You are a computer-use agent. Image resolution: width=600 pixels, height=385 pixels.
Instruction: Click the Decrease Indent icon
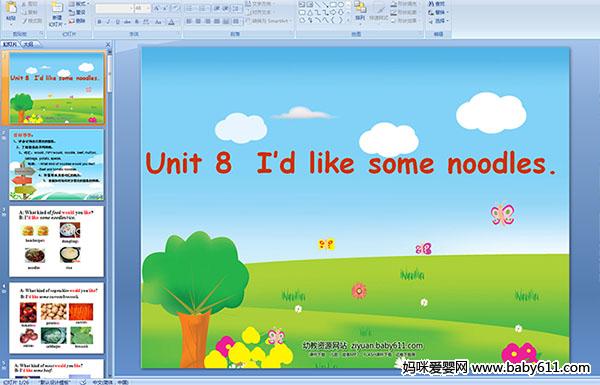[217, 8]
